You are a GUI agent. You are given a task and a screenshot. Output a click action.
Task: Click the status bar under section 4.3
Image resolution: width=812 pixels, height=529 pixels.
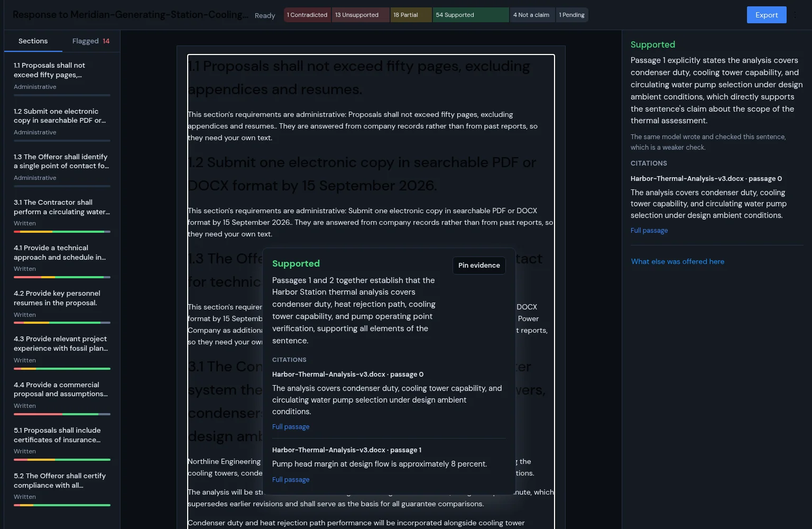point(62,369)
